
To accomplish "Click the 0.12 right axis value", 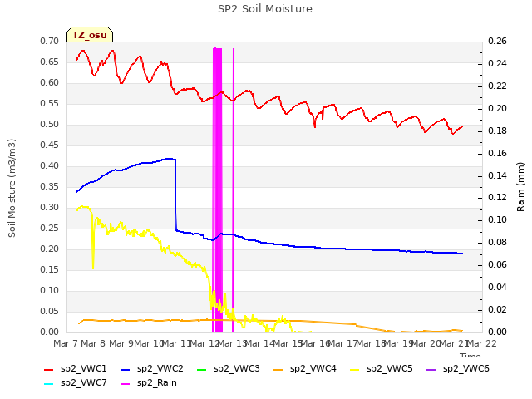I will (x=497, y=198).
